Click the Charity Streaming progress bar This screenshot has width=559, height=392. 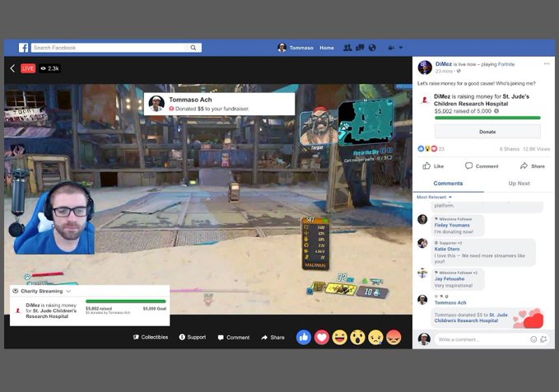(x=126, y=301)
